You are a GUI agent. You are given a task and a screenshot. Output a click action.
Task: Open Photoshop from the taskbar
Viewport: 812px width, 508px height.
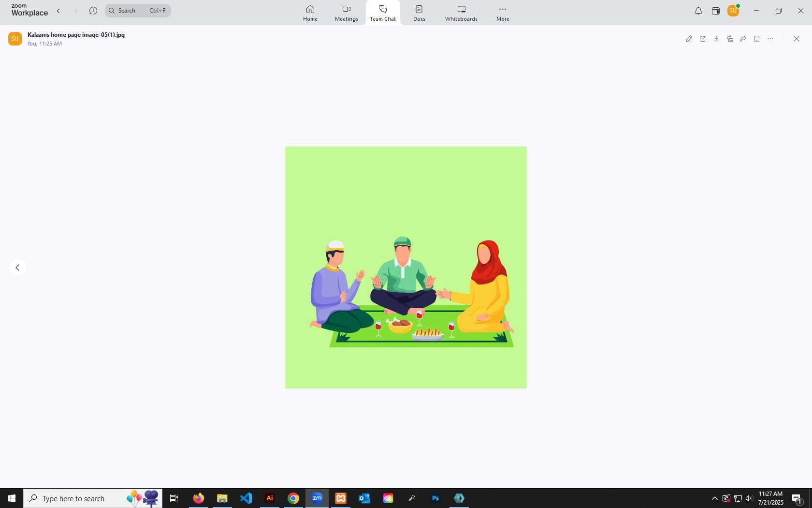point(435,498)
